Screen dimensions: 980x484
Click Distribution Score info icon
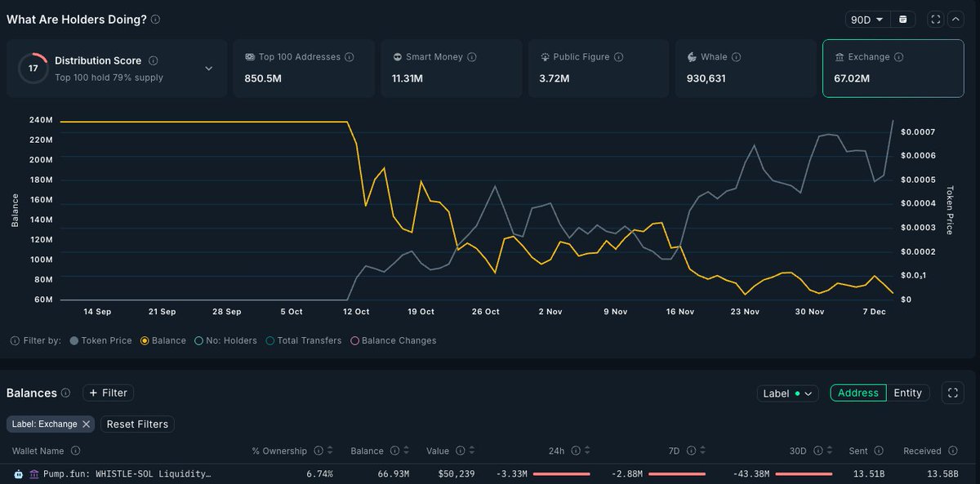click(154, 60)
